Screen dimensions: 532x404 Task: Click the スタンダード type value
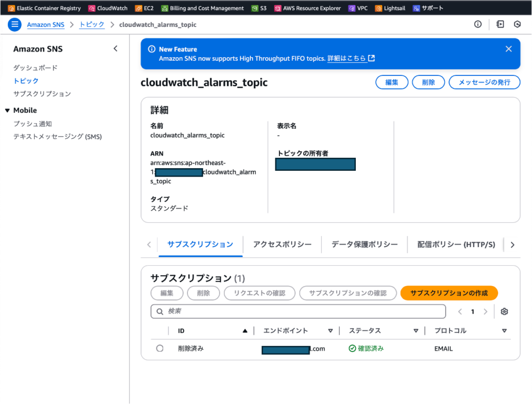coord(169,208)
